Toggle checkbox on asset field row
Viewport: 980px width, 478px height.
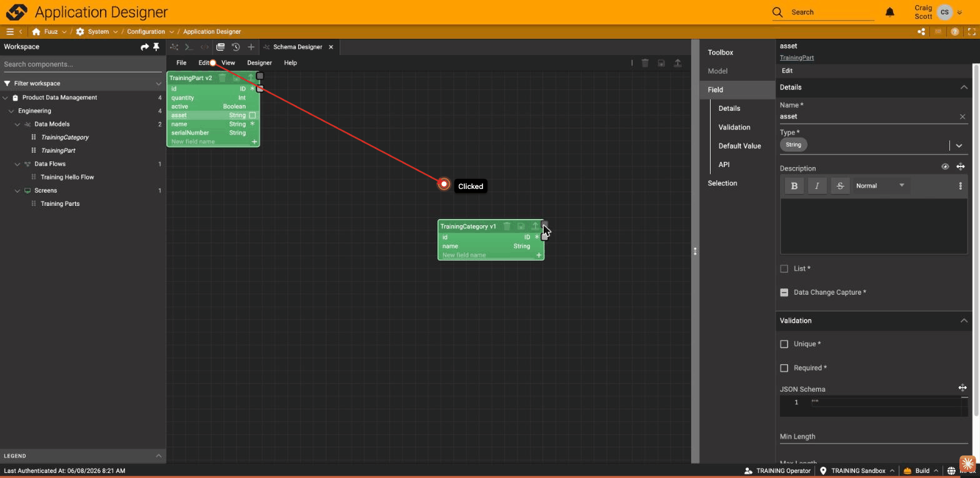pyautogui.click(x=252, y=115)
